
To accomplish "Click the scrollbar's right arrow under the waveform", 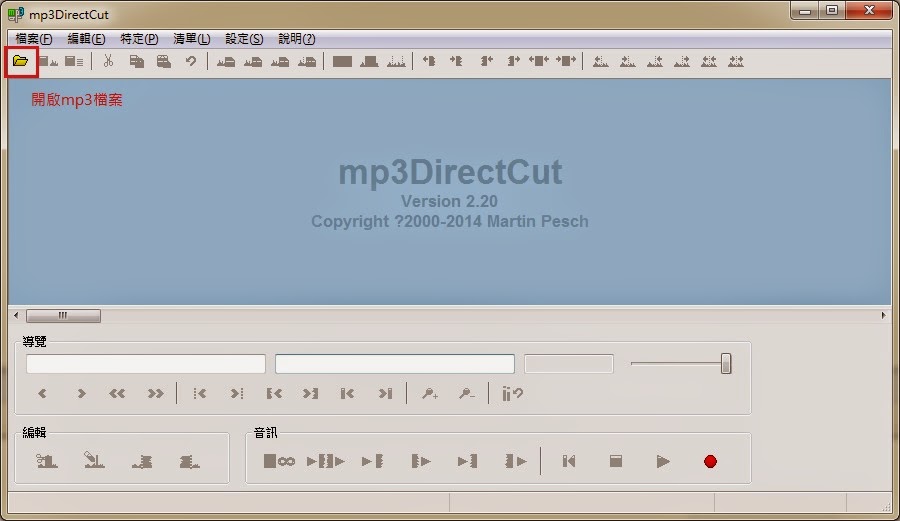I will 883,315.
